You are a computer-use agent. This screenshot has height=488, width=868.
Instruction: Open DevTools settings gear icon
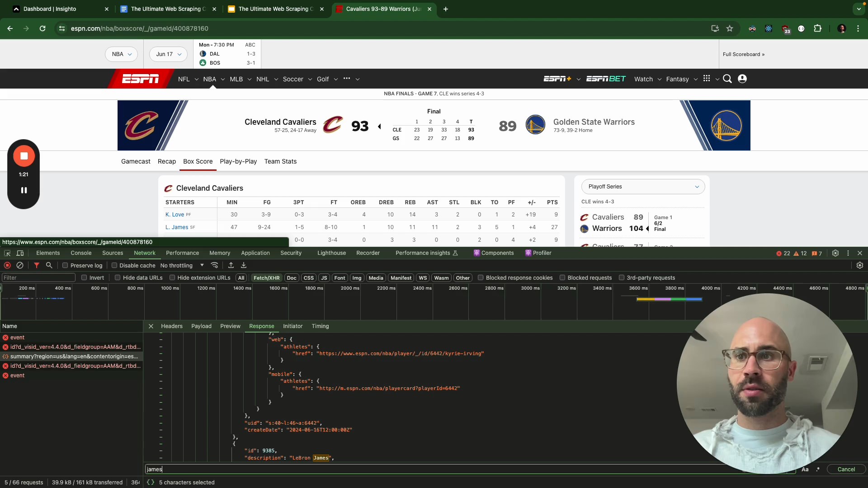tap(835, 253)
